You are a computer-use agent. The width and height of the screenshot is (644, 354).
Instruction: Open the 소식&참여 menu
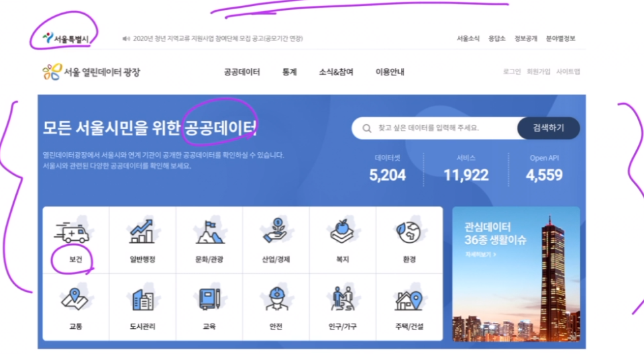pyautogui.click(x=336, y=71)
